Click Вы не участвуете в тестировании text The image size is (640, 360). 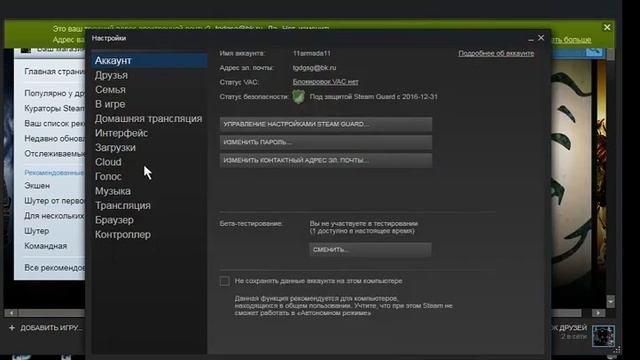point(364,224)
